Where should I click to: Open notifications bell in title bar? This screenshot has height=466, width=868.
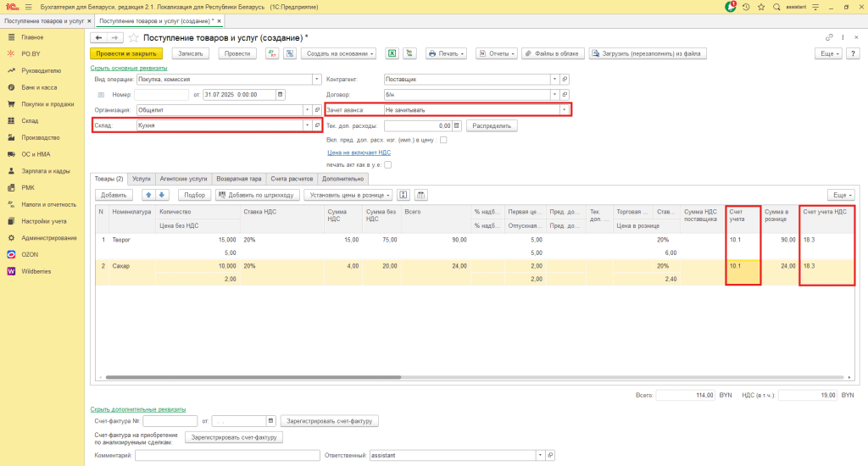coord(730,7)
